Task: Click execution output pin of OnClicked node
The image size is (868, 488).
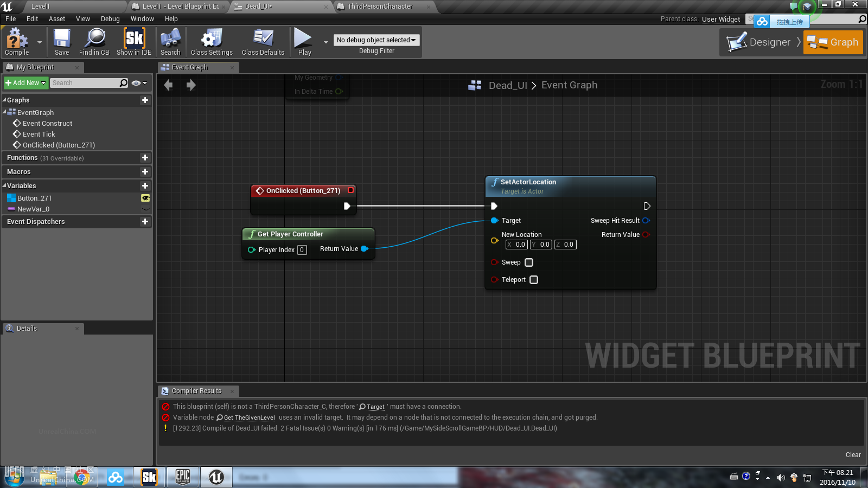Action: coord(347,206)
